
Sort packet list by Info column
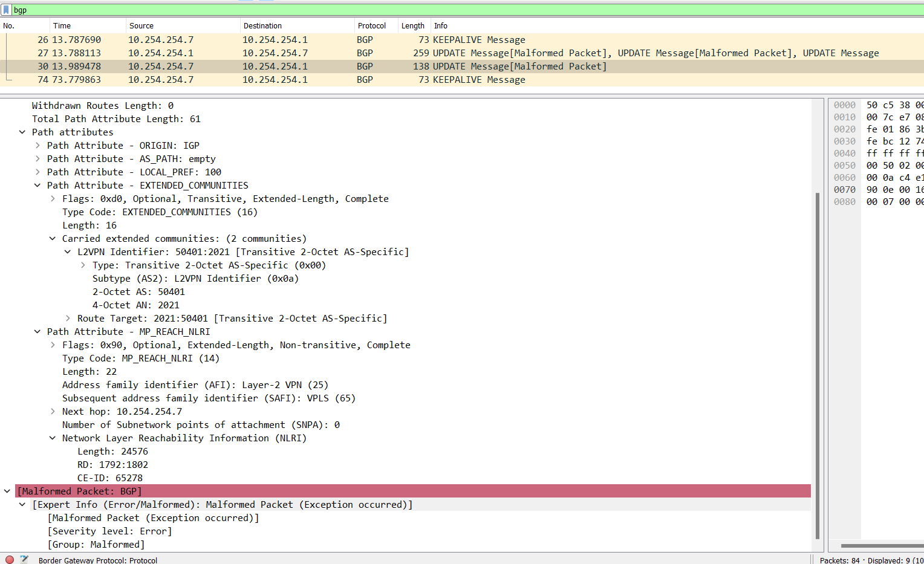(677, 26)
